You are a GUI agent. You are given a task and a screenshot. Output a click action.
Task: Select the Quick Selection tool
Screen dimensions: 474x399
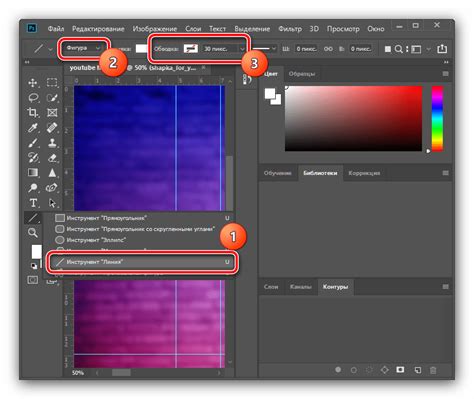(52, 98)
